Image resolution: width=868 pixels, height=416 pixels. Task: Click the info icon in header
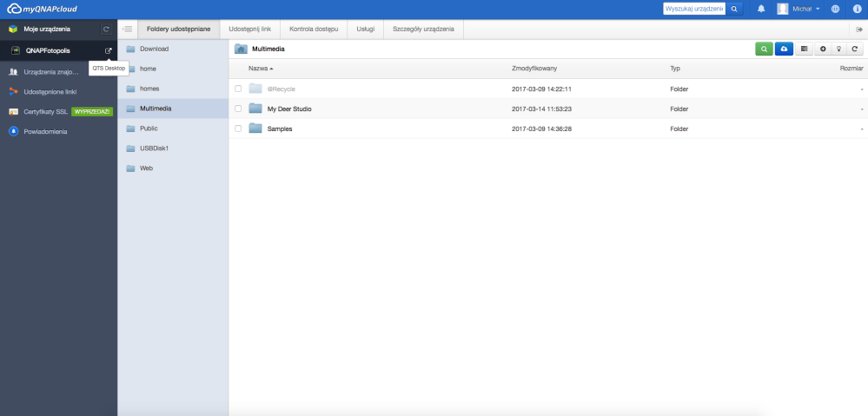pyautogui.click(x=857, y=9)
